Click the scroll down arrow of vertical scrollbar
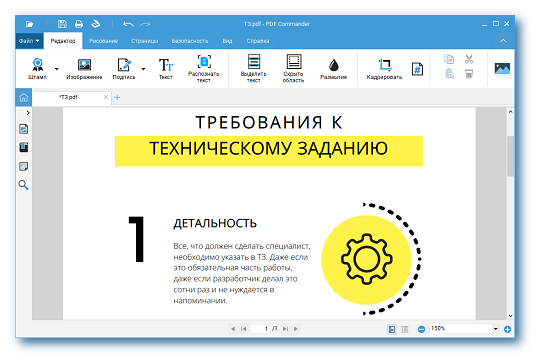Viewport: 540px width, 363px height. point(510,315)
